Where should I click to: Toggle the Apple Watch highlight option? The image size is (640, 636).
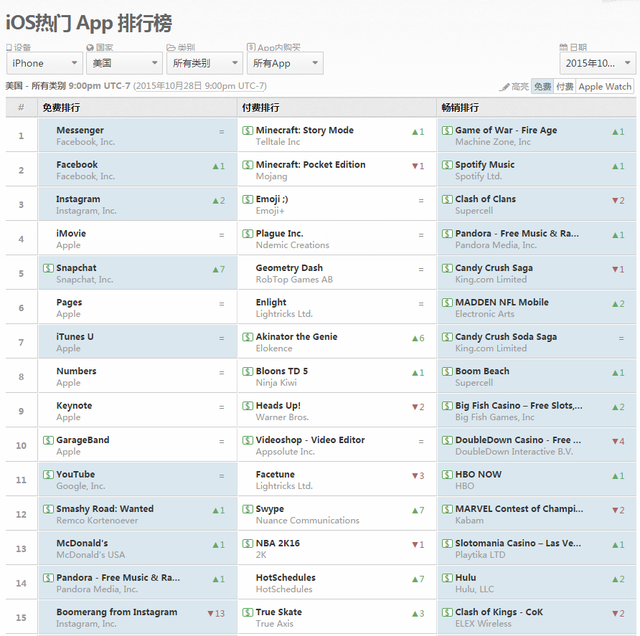pyautogui.click(x=605, y=87)
